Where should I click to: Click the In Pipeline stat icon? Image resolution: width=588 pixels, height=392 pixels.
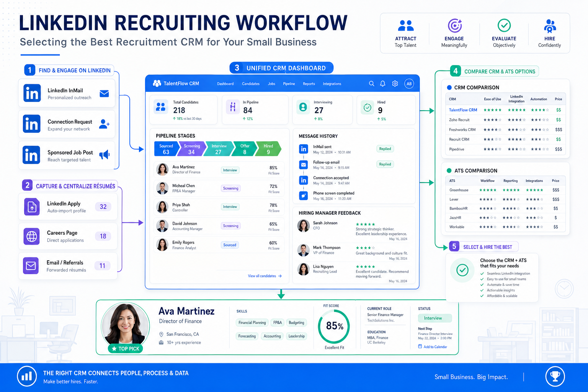click(233, 107)
